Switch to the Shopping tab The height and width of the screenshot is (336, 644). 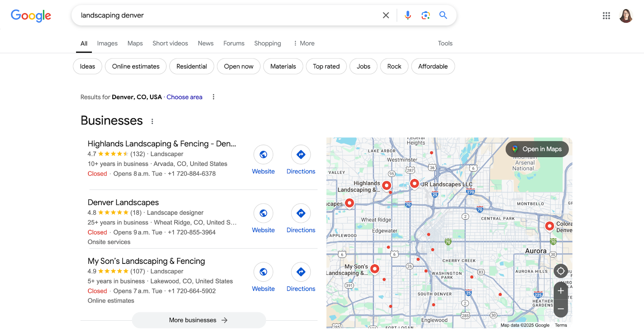[268, 43]
